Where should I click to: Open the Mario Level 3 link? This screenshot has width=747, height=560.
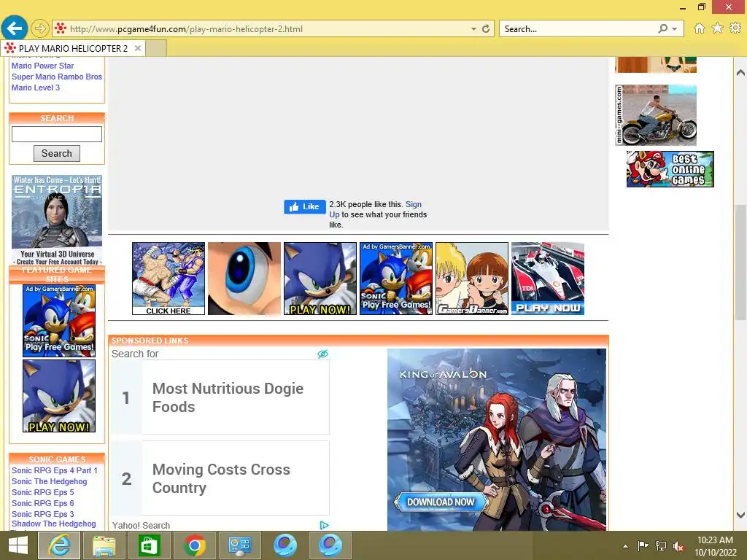coord(36,87)
